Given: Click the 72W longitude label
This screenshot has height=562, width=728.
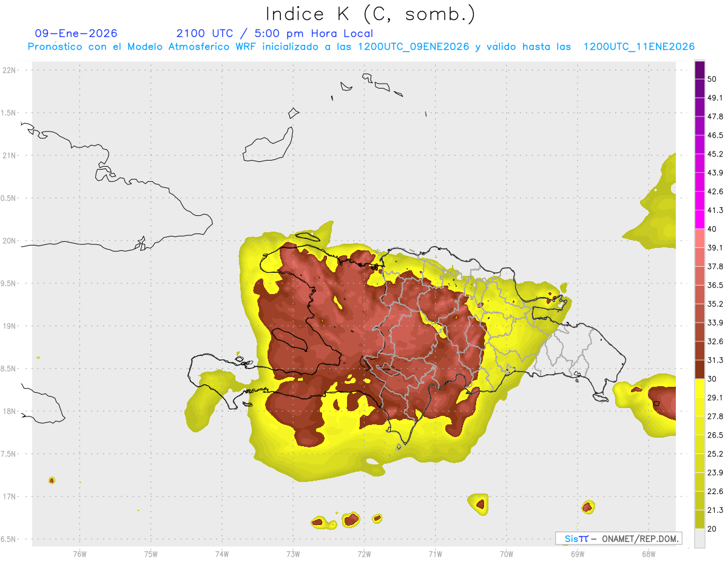Looking at the screenshot, I should (364, 554).
